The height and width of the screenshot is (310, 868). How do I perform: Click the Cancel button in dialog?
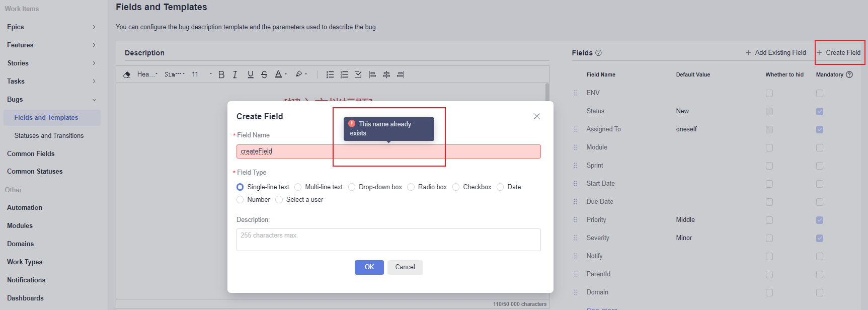pyautogui.click(x=405, y=267)
